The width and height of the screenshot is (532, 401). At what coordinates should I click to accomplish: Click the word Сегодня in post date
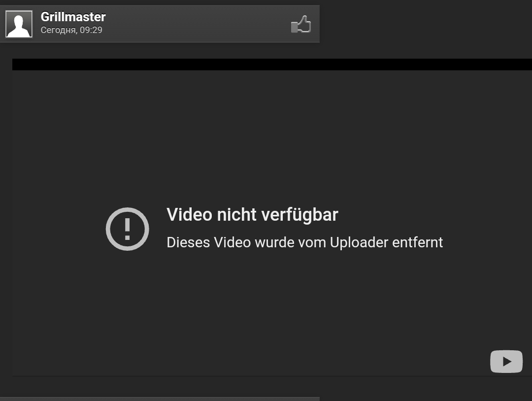(x=59, y=30)
